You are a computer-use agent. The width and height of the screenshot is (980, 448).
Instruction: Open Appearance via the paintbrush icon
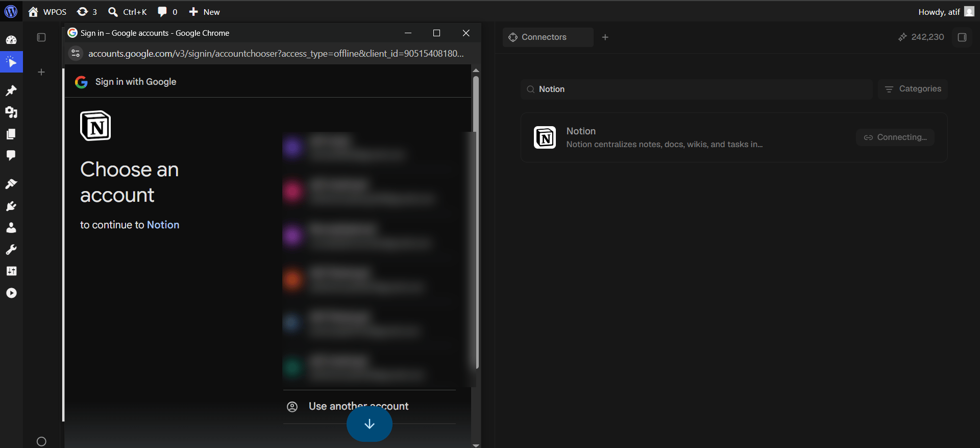[11, 184]
